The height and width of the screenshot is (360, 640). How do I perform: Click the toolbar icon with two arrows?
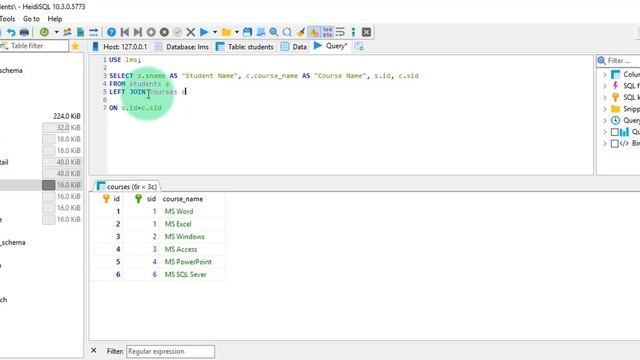[93, 32]
